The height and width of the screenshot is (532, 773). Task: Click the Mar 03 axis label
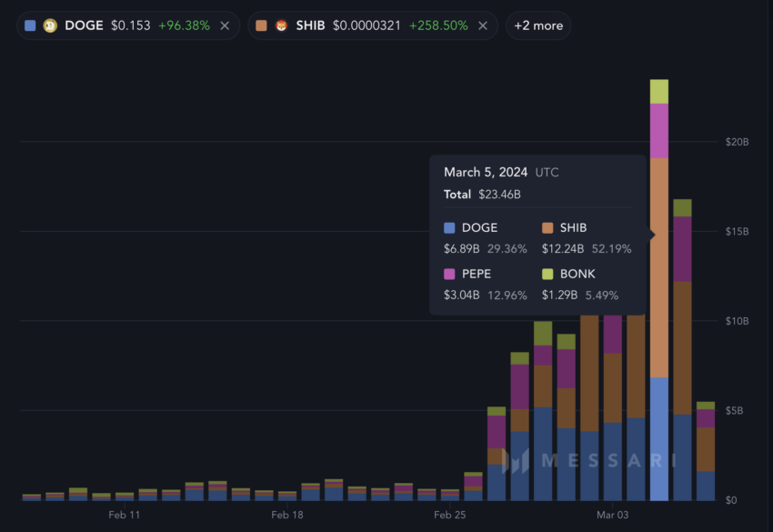tap(613, 514)
